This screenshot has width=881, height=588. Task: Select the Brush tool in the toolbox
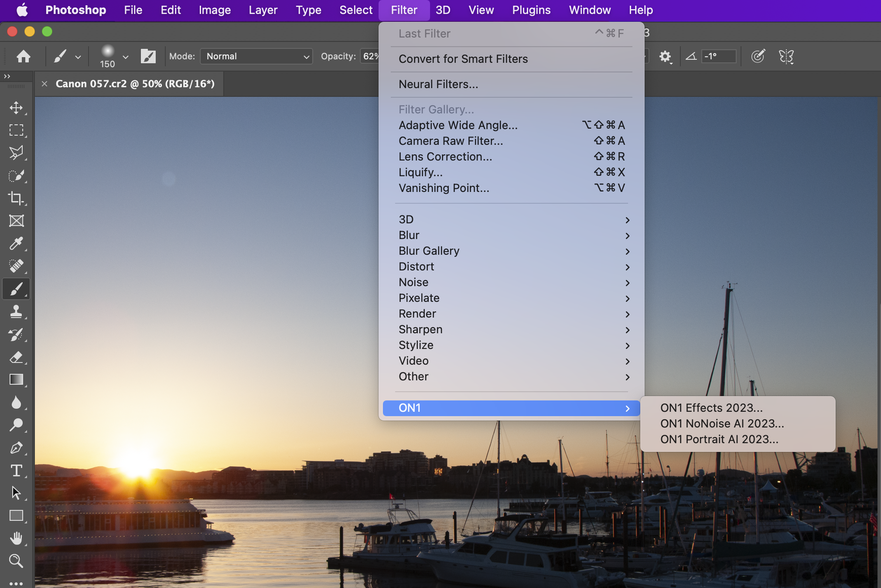point(16,289)
